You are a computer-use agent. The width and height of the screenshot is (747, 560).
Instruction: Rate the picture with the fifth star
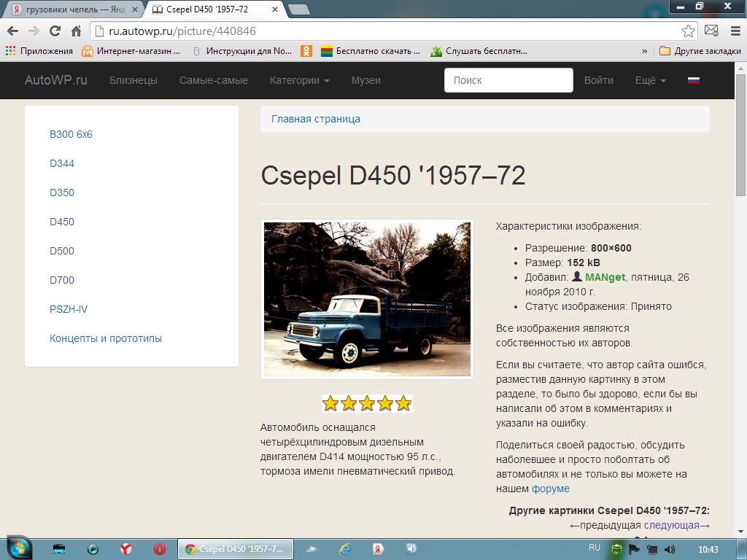[x=403, y=403]
